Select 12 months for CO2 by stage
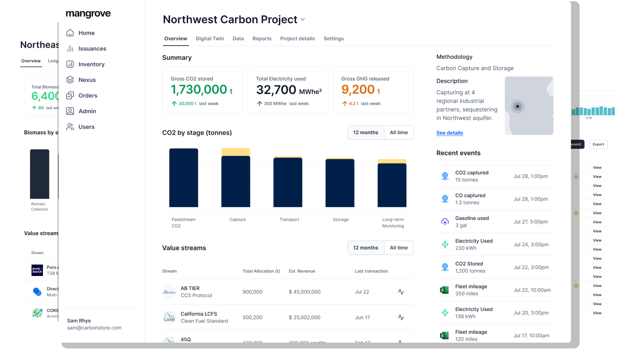This screenshot has height=353, width=644. click(366, 132)
